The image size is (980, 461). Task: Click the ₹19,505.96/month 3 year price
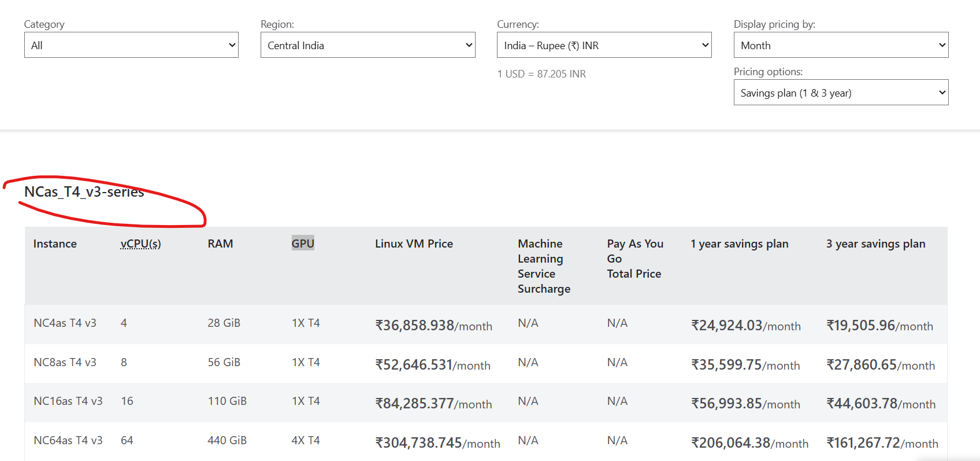coord(879,325)
